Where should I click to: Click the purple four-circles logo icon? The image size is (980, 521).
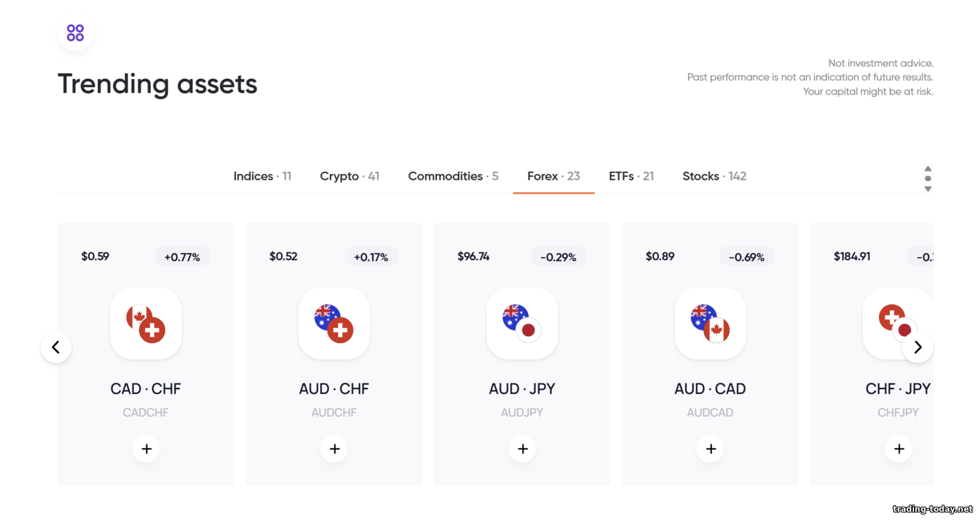pyautogui.click(x=75, y=33)
